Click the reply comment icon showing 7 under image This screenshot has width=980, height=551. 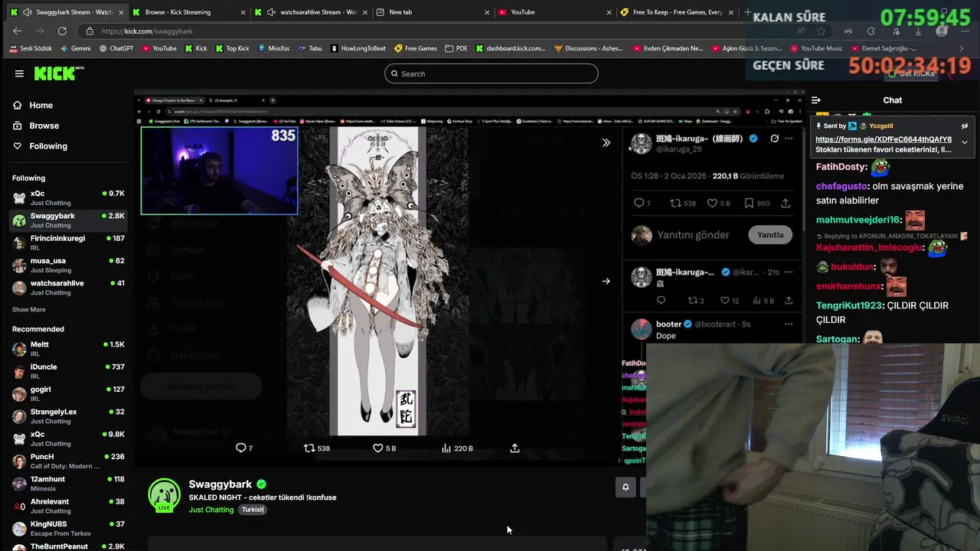[x=240, y=448]
